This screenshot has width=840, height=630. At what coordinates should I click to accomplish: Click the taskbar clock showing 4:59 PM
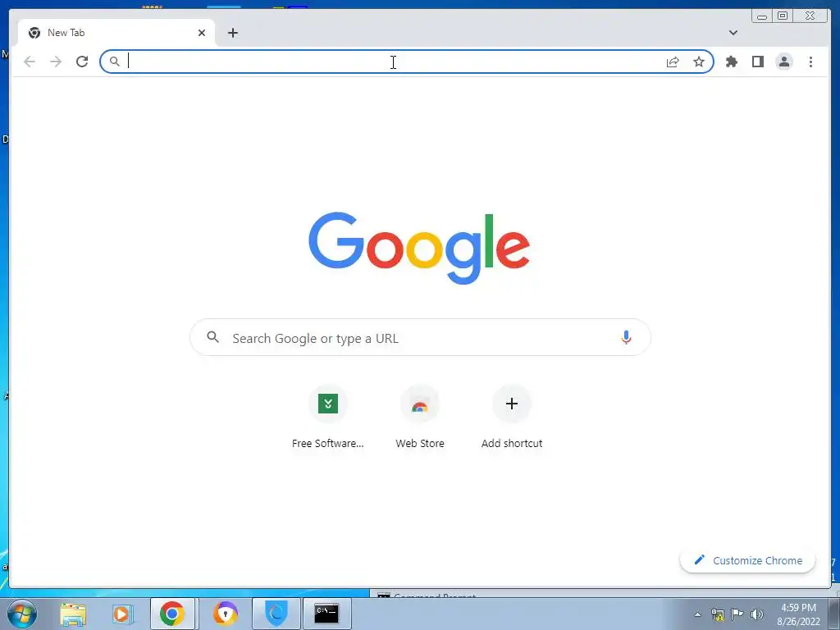pos(798,614)
